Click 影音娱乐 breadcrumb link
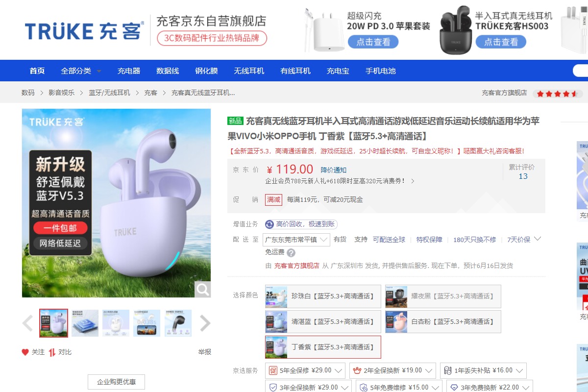The height and width of the screenshot is (392, 588). pos(62,93)
